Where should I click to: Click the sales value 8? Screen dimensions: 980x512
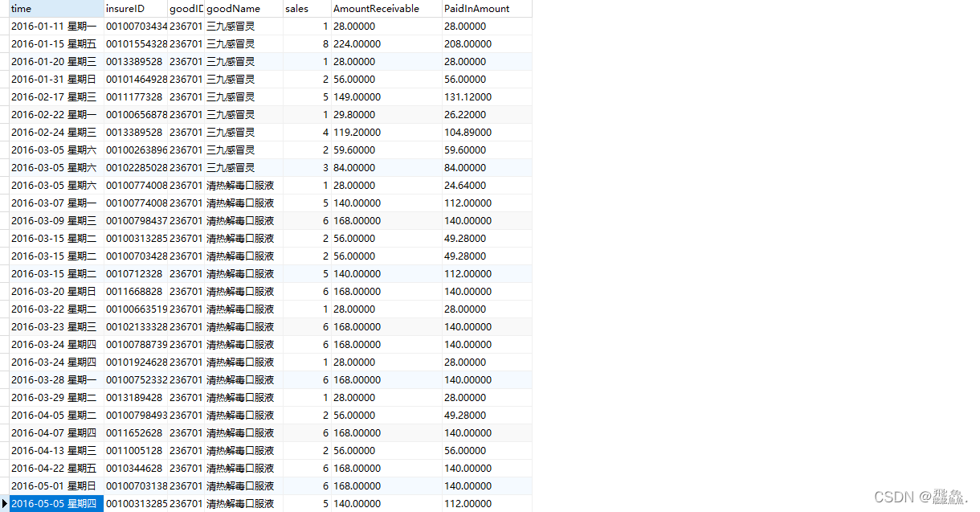[x=325, y=44]
